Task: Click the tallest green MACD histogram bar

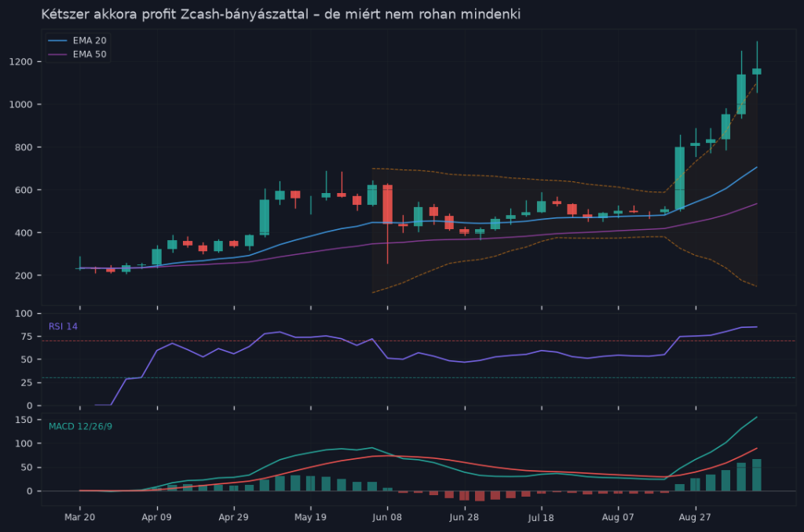Action: (x=757, y=475)
